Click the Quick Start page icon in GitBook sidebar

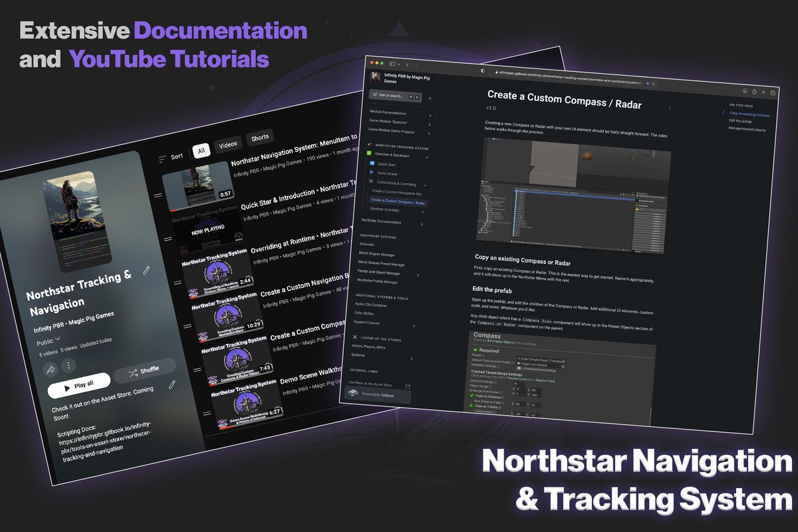(372, 163)
